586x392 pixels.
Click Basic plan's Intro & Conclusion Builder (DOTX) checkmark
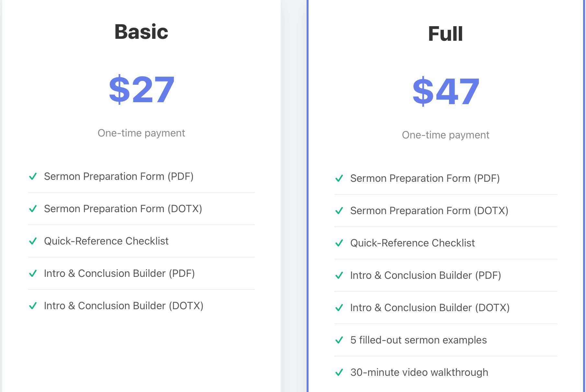coord(33,306)
